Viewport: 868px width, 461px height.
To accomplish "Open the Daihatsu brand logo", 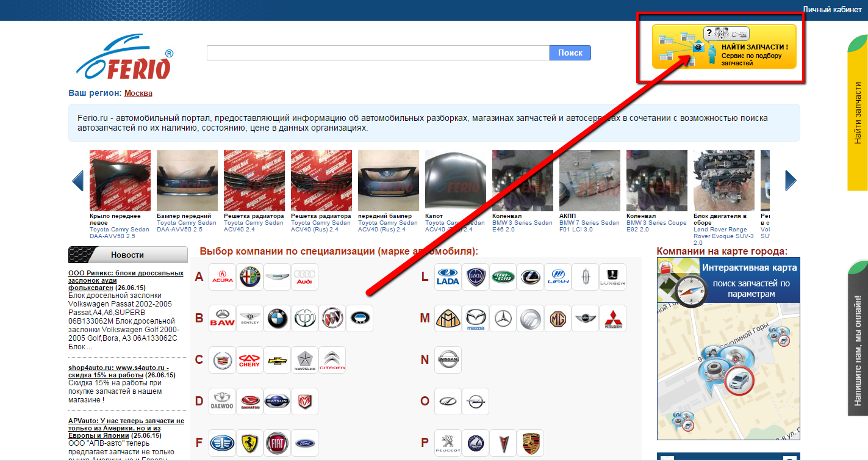I will pyautogui.click(x=249, y=402).
